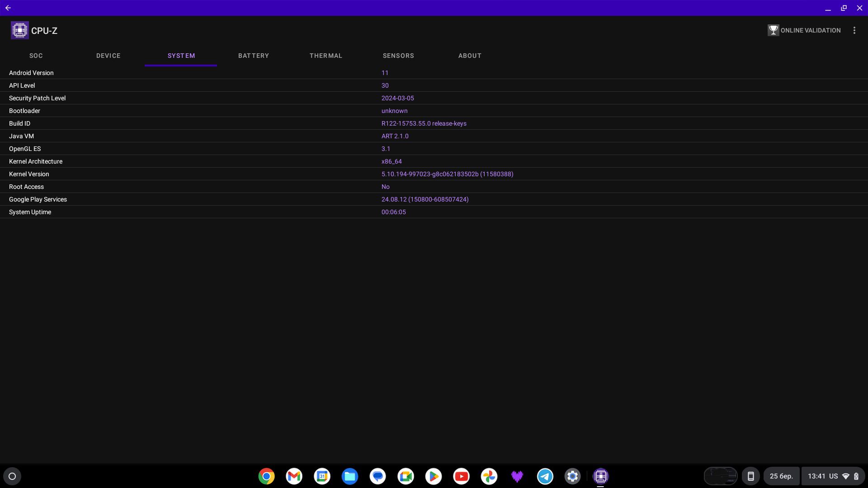Image resolution: width=868 pixels, height=488 pixels.
Task: Toggle Root Access setting
Action: 385,187
